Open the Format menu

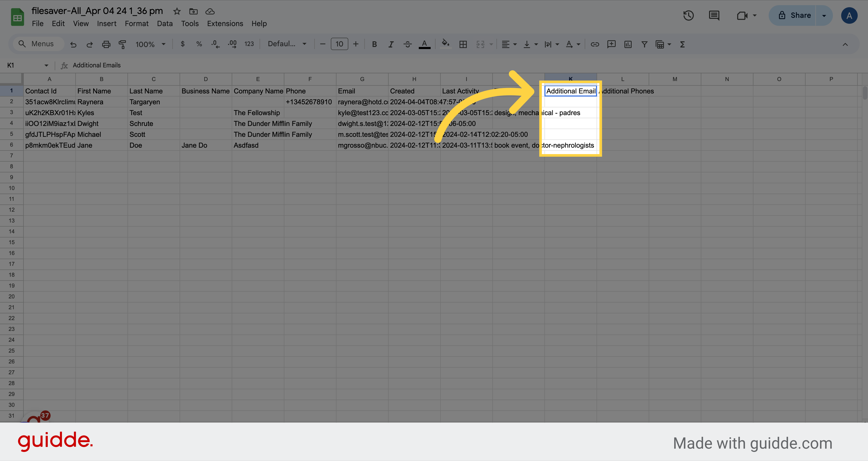coord(136,23)
